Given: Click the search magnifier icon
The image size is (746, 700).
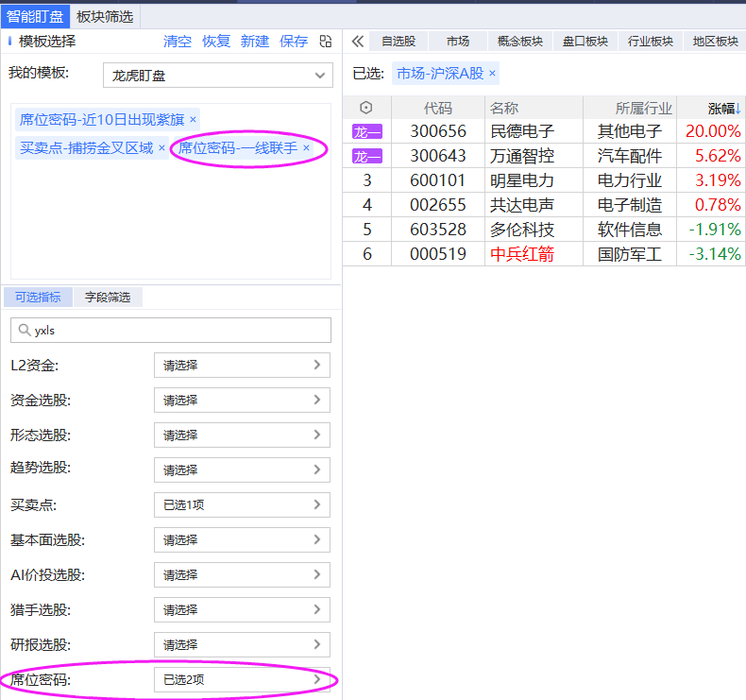Looking at the screenshot, I should coord(25,330).
